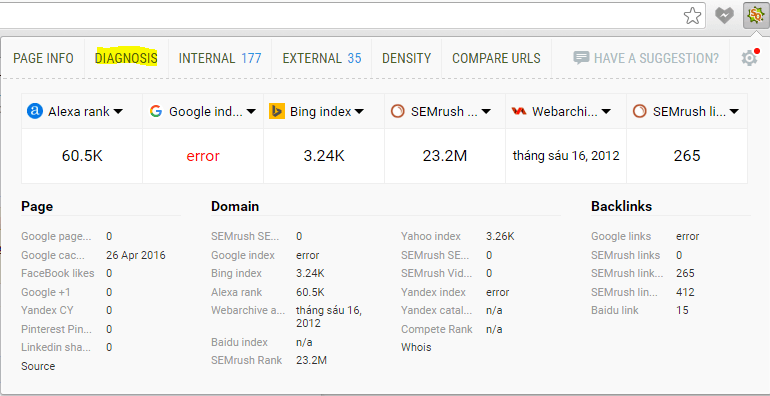The image size is (770, 396).
Task: Click Yahoo index value 3.26K
Action: (x=500, y=236)
